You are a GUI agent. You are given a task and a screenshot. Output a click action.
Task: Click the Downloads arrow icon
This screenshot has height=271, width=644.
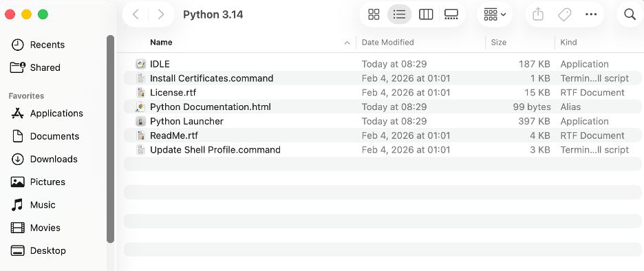tap(17, 160)
